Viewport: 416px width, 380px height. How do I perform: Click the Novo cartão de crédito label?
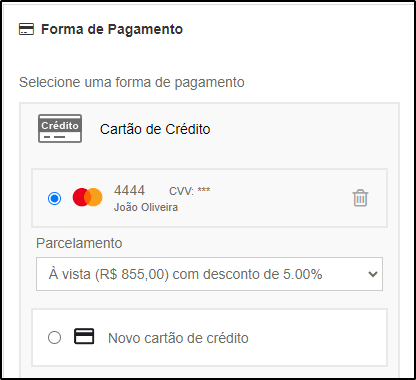pyautogui.click(x=178, y=338)
